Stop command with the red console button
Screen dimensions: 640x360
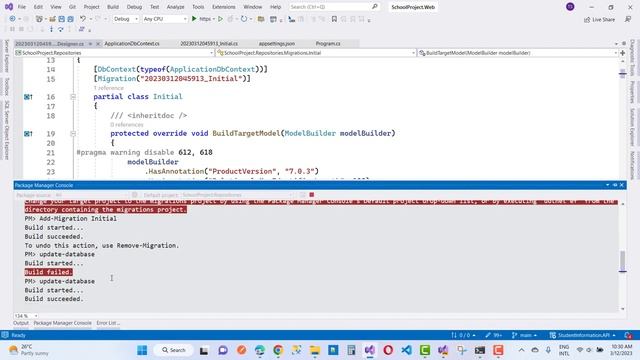312,195
